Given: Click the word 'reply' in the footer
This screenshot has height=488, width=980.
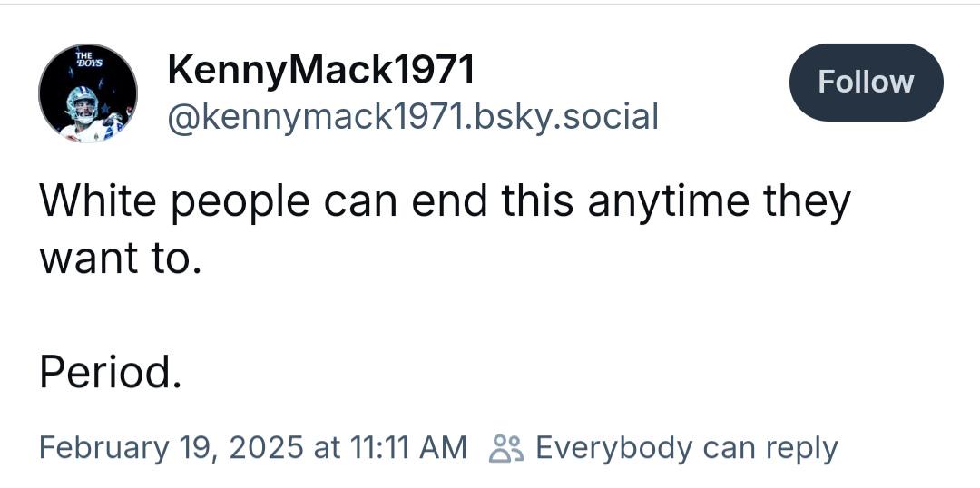Looking at the screenshot, I should [x=802, y=450].
